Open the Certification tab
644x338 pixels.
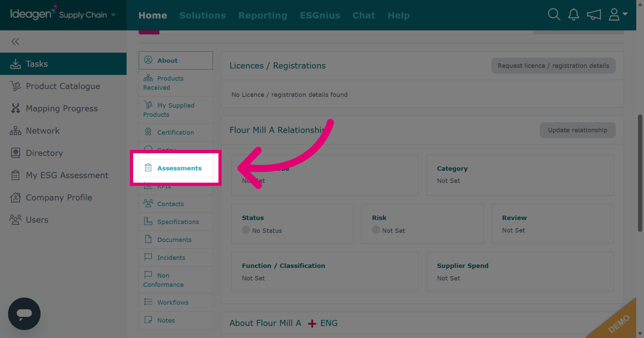(176, 132)
